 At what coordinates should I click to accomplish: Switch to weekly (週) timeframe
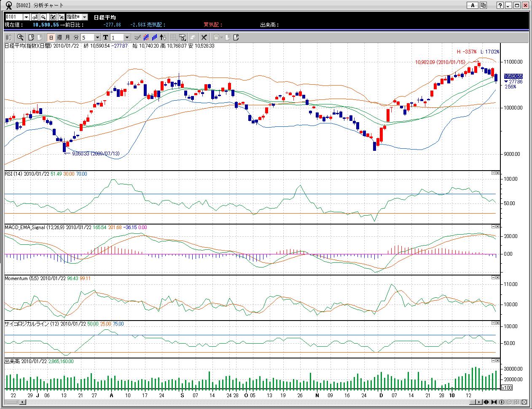[59, 37]
